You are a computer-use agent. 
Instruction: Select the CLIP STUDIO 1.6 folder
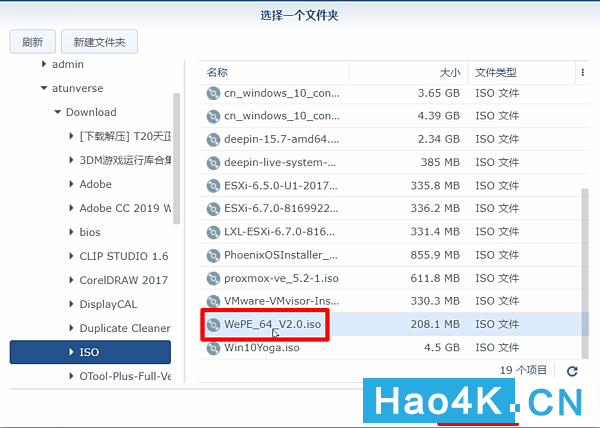[124, 256]
